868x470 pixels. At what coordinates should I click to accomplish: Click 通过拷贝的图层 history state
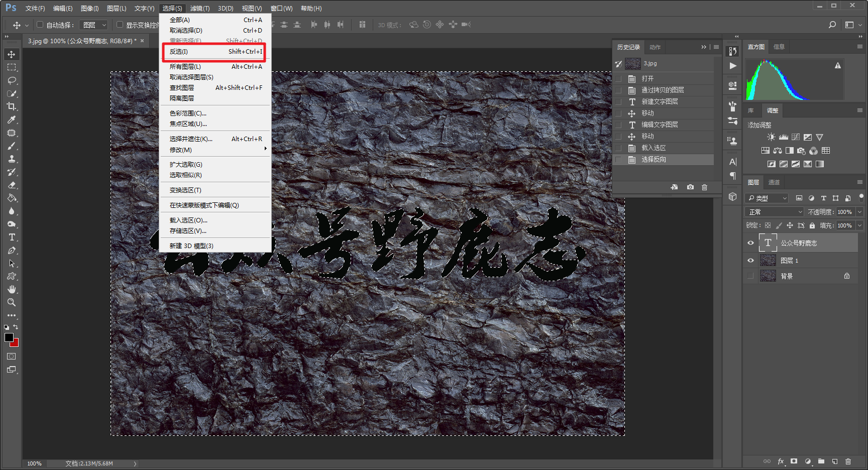point(663,90)
